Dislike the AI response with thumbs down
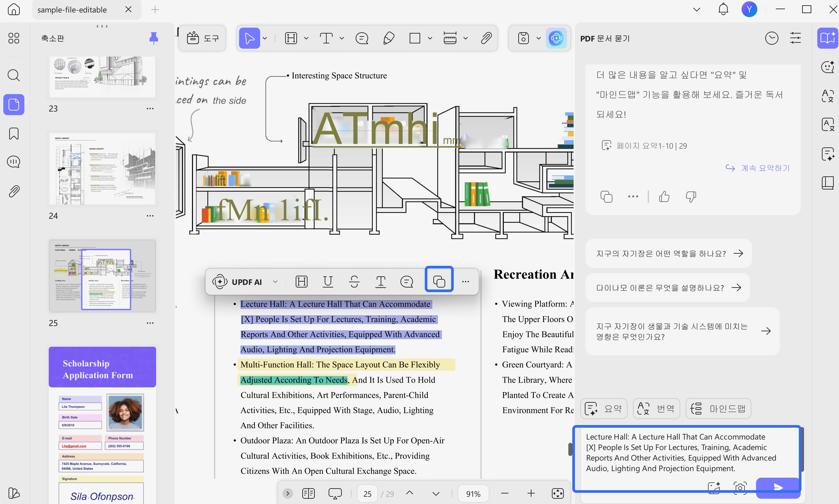The width and height of the screenshot is (839, 504). 691,197
